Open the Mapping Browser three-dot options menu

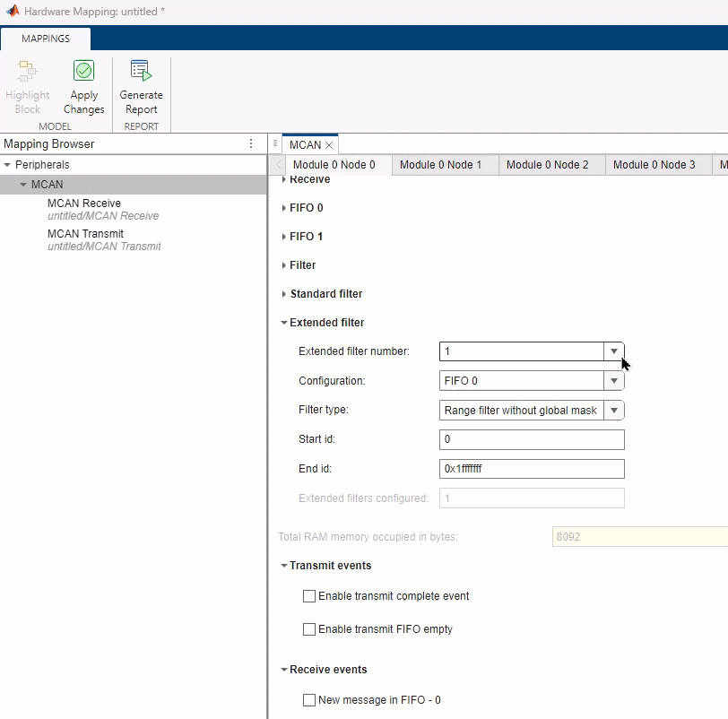[x=252, y=143]
